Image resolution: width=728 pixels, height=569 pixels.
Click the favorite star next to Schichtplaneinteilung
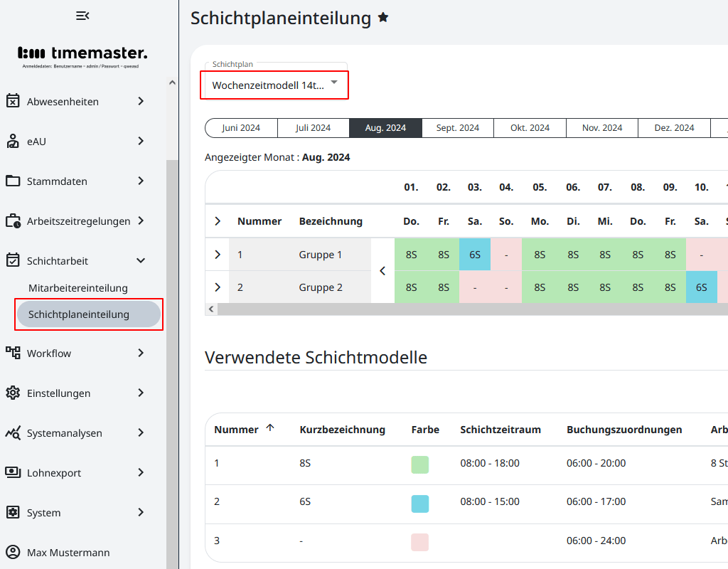tap(383, 18)
